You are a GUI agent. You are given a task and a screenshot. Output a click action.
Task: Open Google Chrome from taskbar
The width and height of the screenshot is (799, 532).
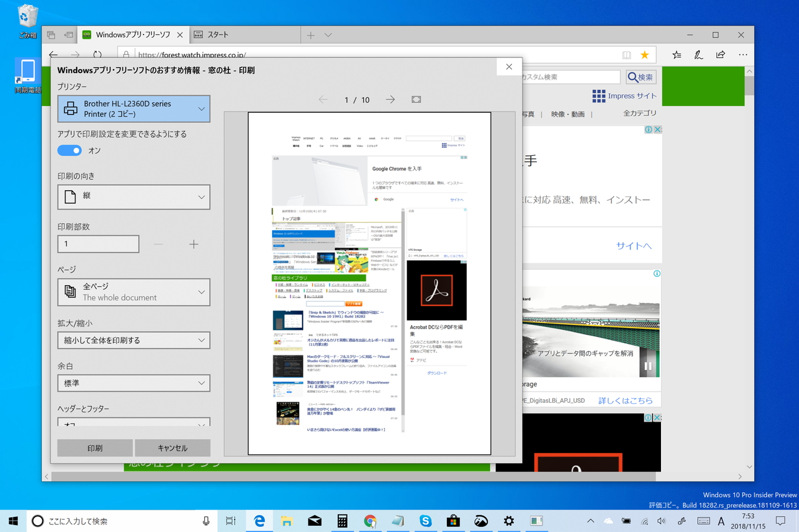(x=370, y=521)
